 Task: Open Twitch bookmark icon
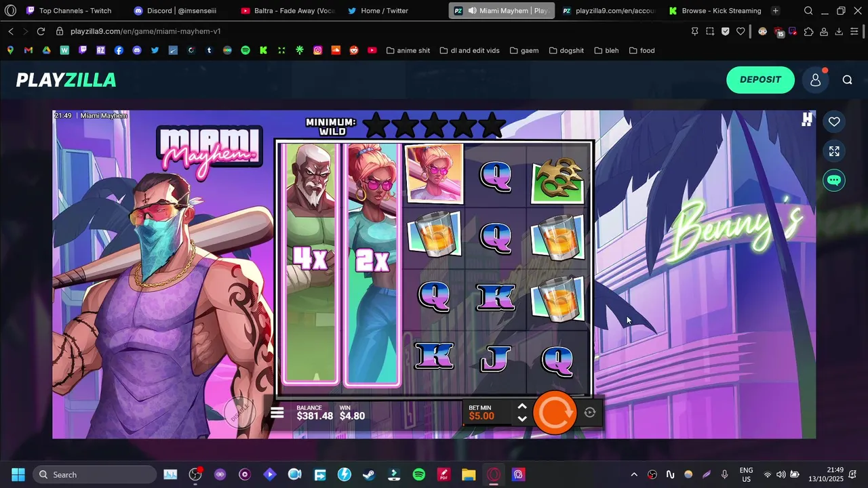click(83, 50)
